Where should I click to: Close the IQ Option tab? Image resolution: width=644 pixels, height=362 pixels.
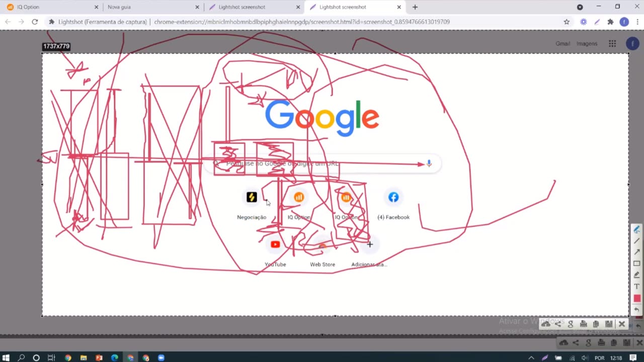[96, 7]
